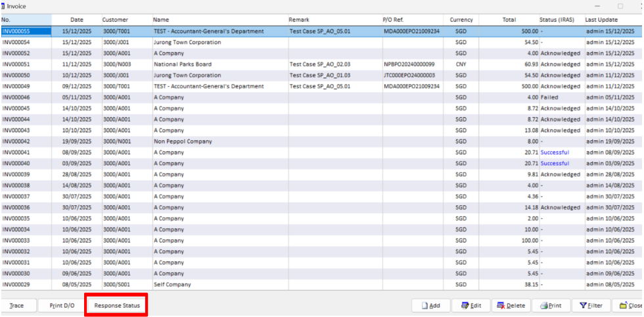Select invoice INV000055
The width and height of the screenshot is (644, 317).
(x=321, y=32)
